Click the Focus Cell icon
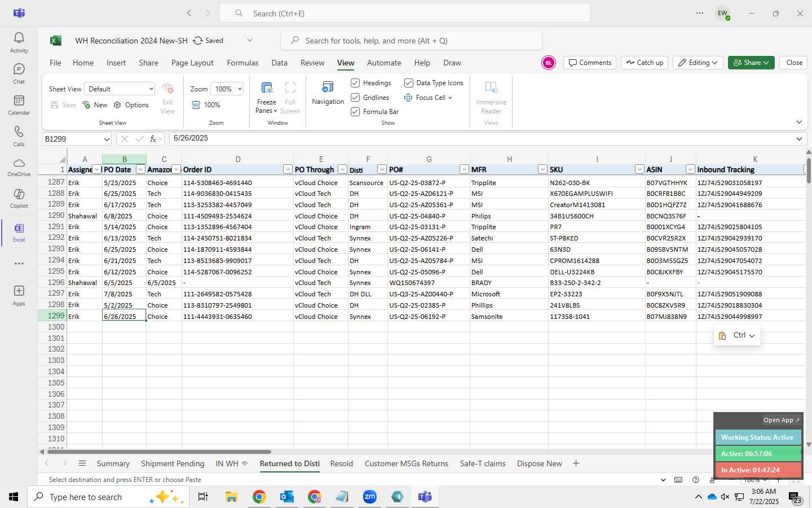Screen dimensions: 812x508 tap(408, 98)
